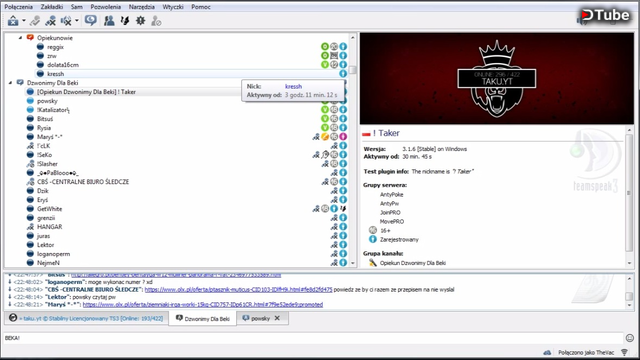Click the magenta badge on Maryś row

click(x=343, y=137)
